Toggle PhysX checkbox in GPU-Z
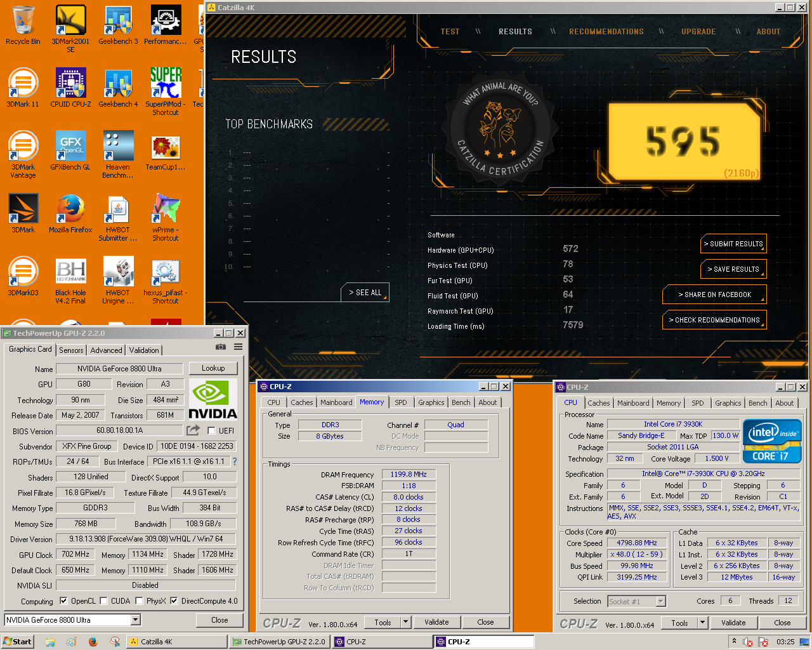 tap(139, 600)
